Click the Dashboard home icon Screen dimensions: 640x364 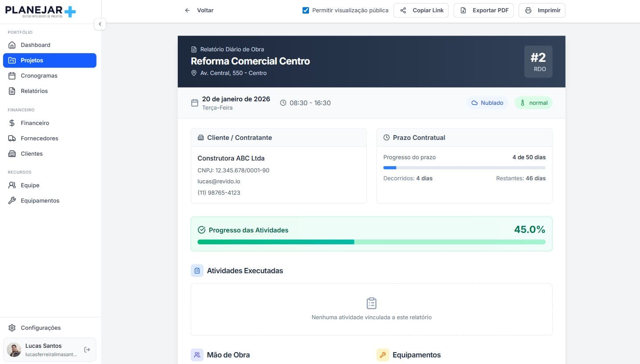tap(12, 45)
